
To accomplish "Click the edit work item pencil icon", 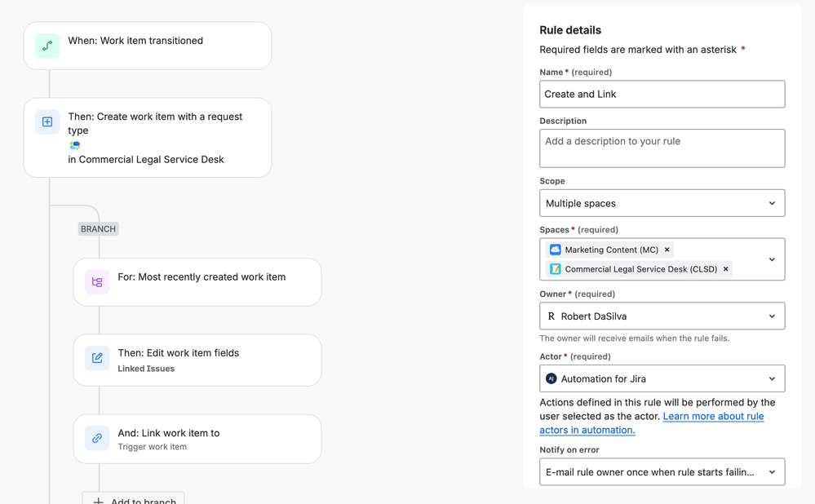I will coord(97,358).
